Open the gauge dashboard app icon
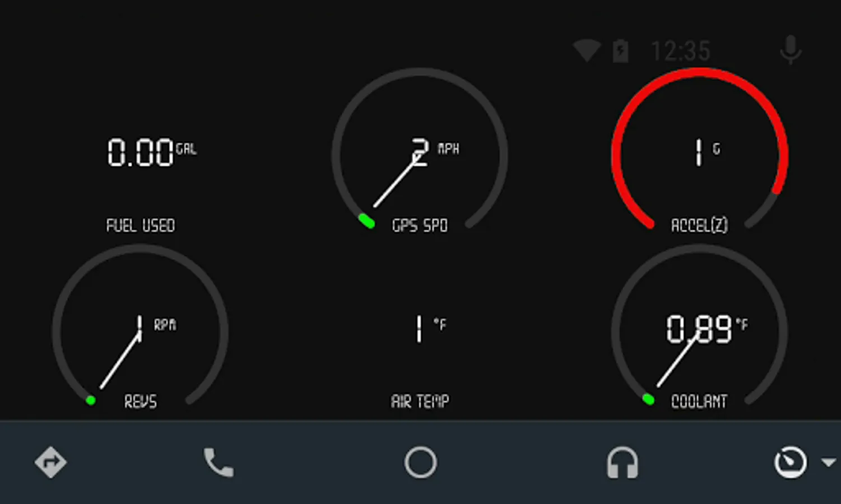This screenshot has height=504, width=841. (x=791, y=463)
